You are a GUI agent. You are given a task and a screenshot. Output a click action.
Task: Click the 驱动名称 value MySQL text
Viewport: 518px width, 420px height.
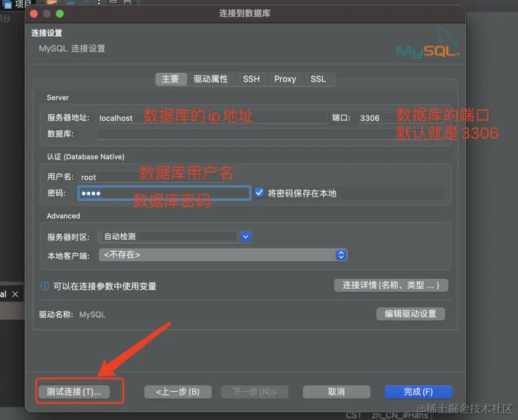click(92, 315)
